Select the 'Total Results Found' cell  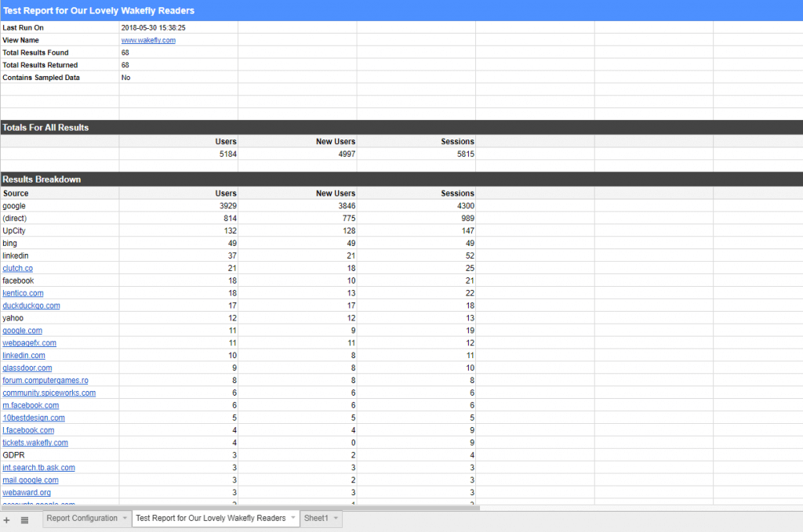(60, 52)
